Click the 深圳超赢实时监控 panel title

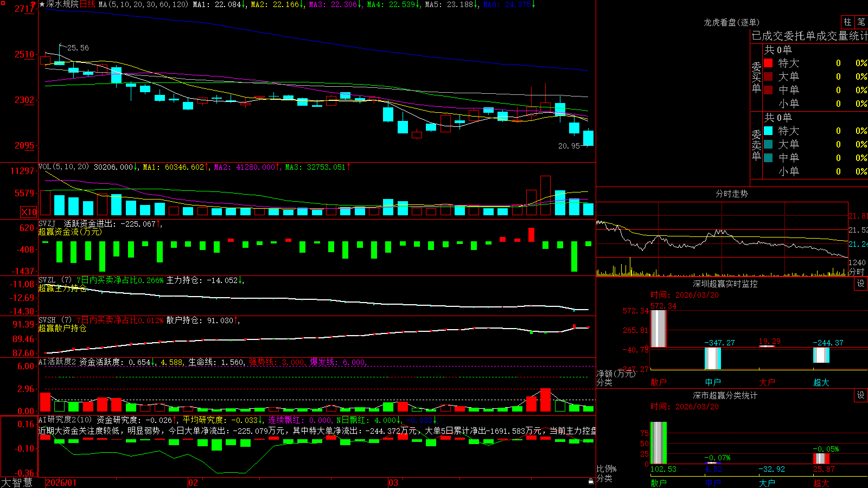[725, 284]
